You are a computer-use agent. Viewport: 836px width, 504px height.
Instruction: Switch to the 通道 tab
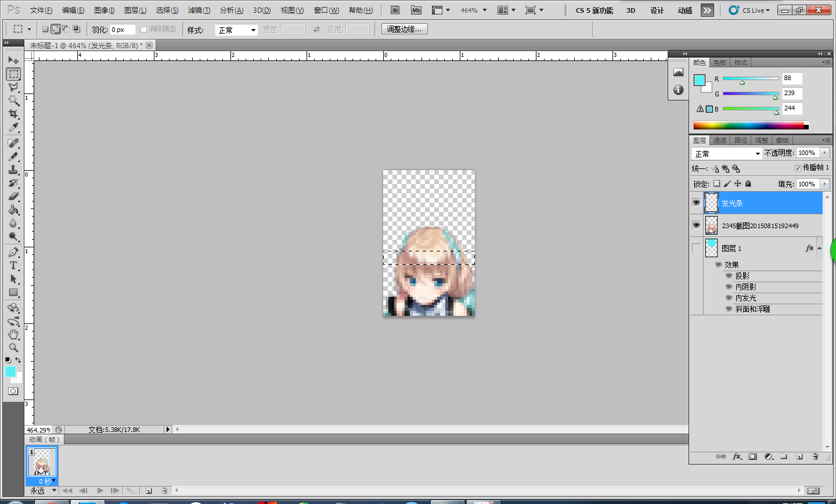click(x=720, y=141)
